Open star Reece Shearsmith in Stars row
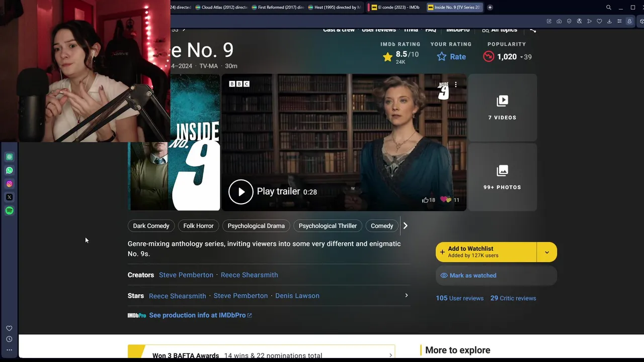The height and width of the screenshot is (362, 644). point(178,296)
